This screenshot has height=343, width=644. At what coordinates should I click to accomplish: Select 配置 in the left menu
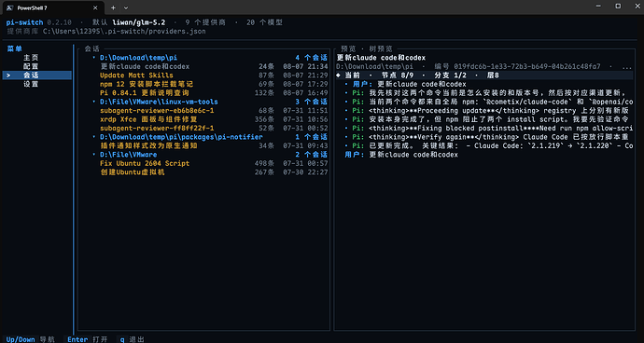31,66
